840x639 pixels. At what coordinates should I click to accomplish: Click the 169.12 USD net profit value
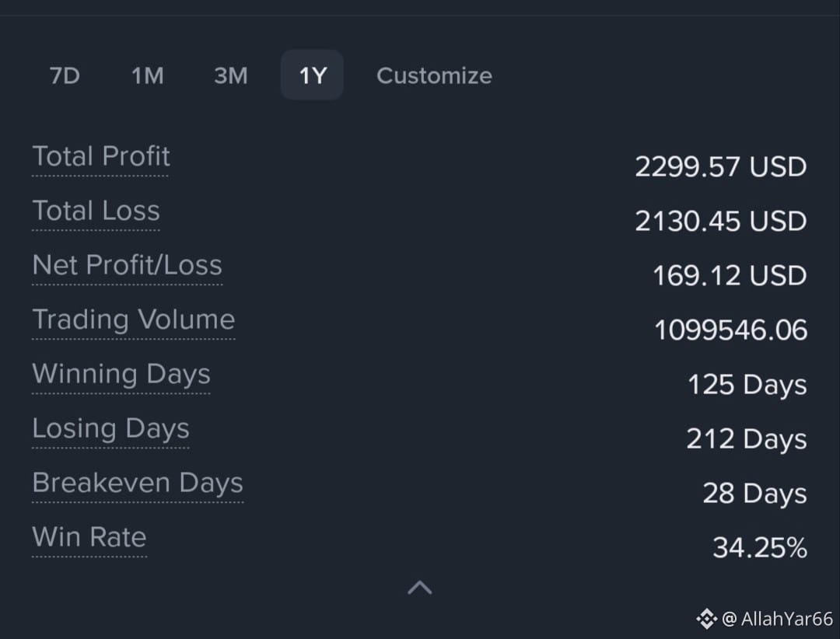(x=729, y=276)
